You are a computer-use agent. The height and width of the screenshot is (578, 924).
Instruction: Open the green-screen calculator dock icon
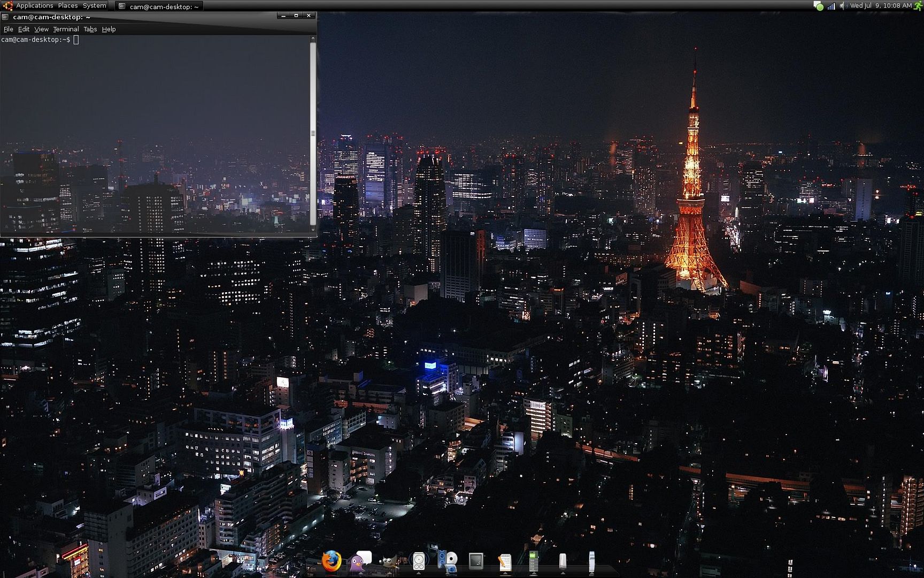click(533, 561)
